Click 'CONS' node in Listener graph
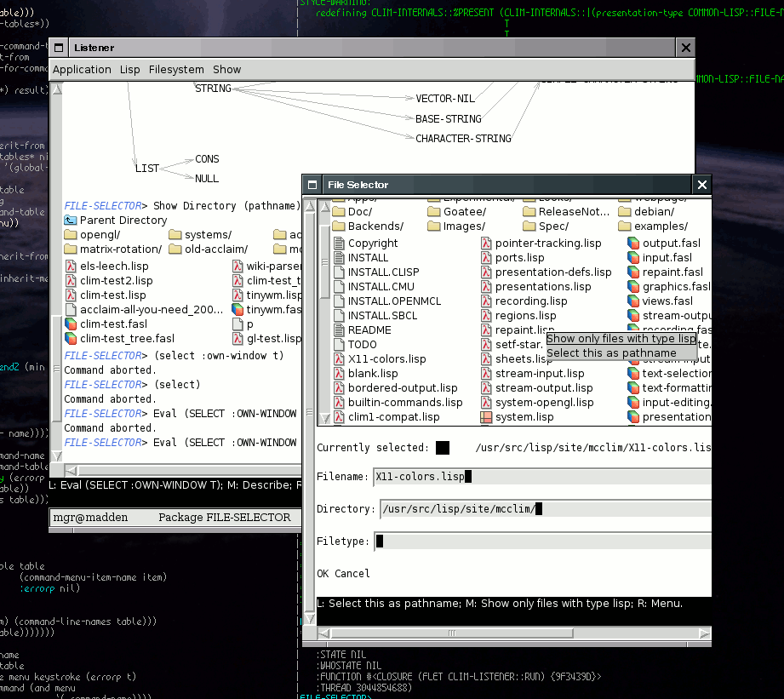 click(207, 159)
